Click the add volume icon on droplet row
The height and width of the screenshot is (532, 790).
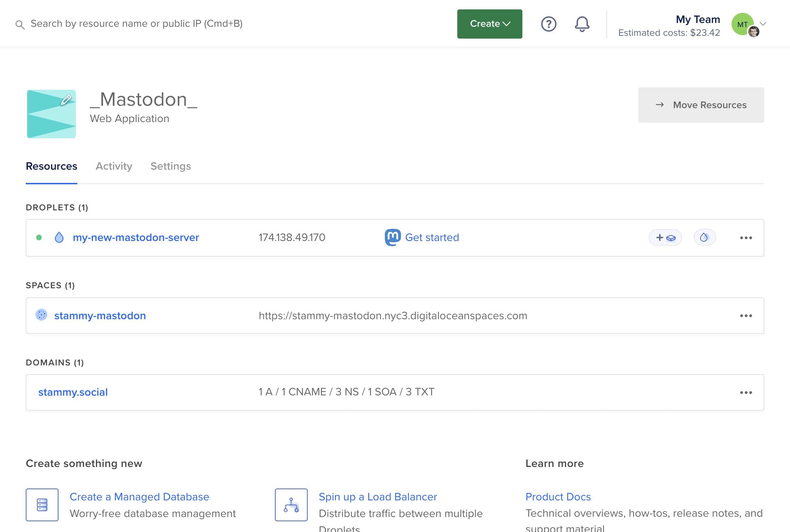click(x=665, y=238)
